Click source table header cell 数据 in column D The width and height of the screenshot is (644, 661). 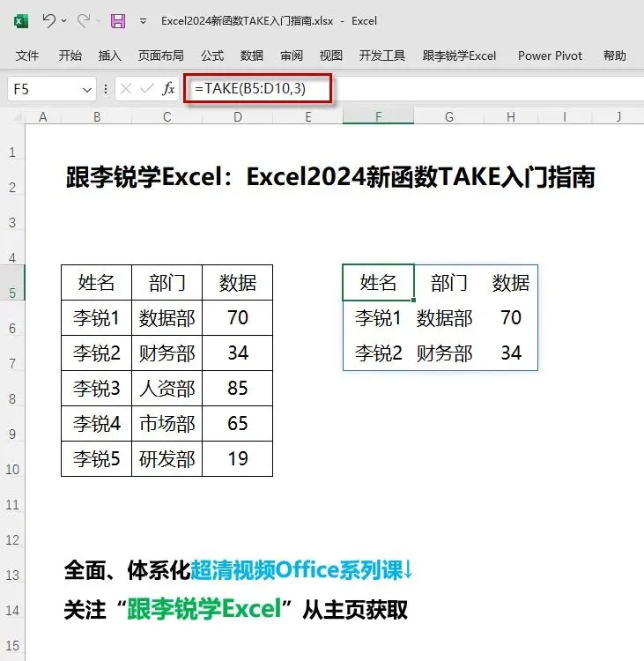coord(238,282)
